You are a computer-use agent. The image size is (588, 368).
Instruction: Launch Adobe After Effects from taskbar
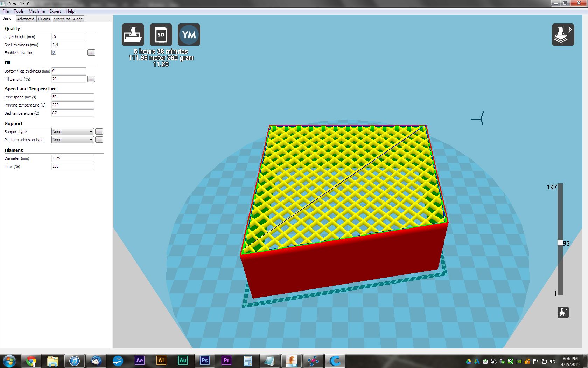point(139,361)
